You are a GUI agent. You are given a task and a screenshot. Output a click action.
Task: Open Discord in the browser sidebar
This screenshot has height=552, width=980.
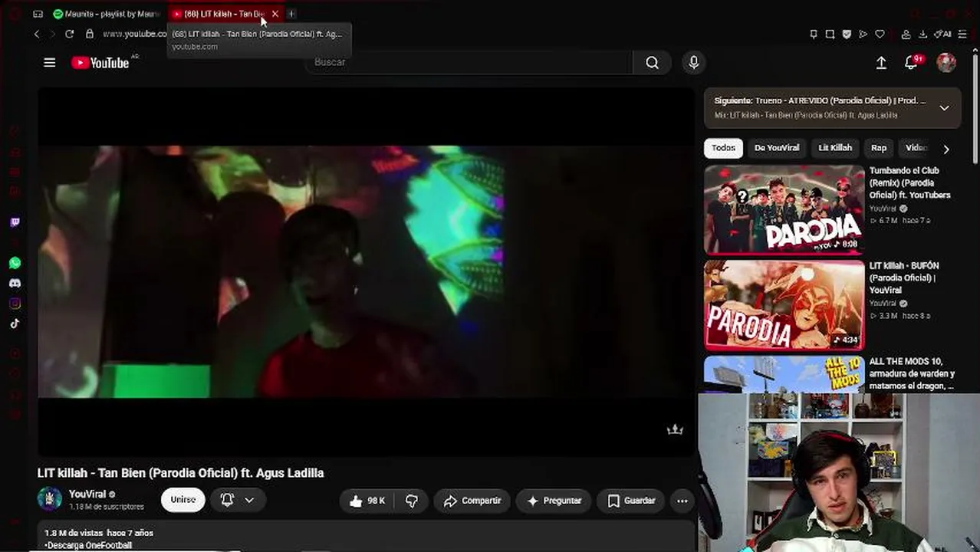pyautogui.click(x=15, y=283)
